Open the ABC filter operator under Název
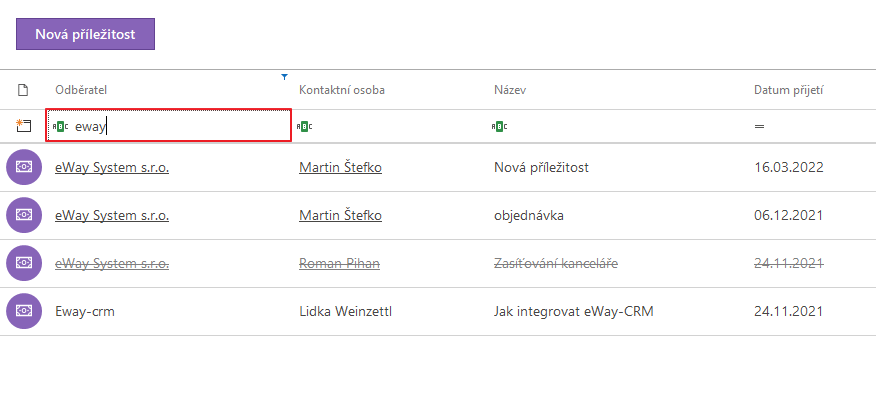Image resolution: width=876 pixels, height=396 pixels. tap(499, 126)
